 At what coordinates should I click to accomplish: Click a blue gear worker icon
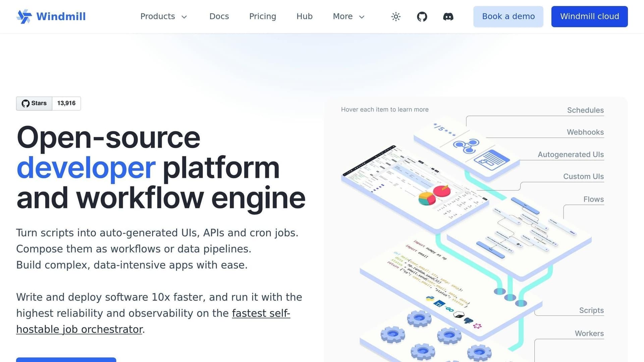pyautogui.click(x=419, y=318)
